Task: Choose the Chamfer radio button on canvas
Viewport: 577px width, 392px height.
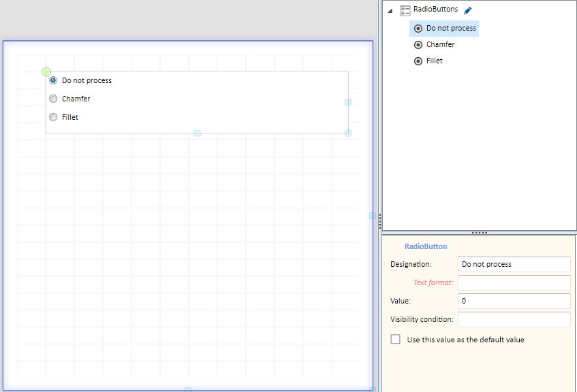Action: click(53, 99)
